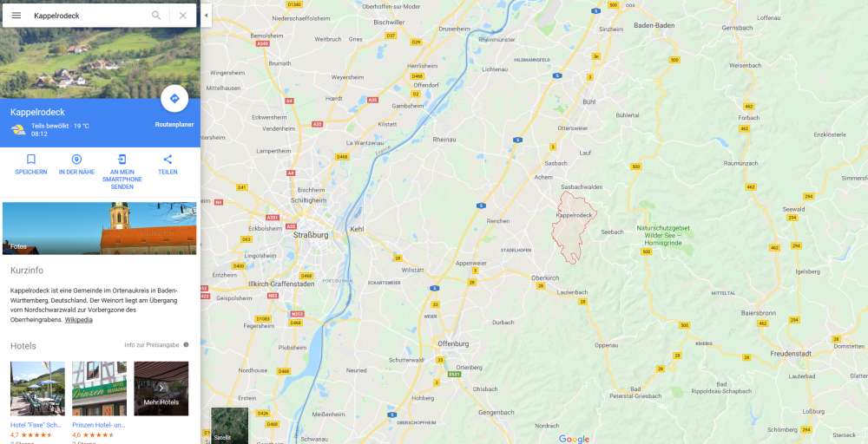Image resolution: width=868 pixels, height=444 pixels.
Task: Open the Routenplaner directions button
Action: pyautogui.click(x=174, y=98)
